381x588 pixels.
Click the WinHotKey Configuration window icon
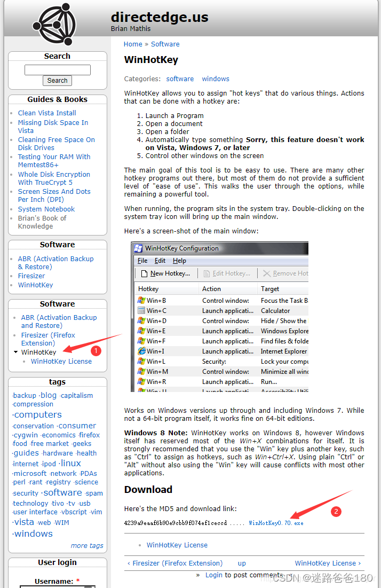pos(138,248)
